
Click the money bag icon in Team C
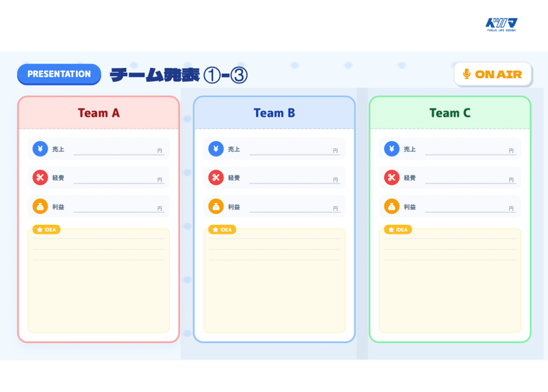tap(392, 206)
